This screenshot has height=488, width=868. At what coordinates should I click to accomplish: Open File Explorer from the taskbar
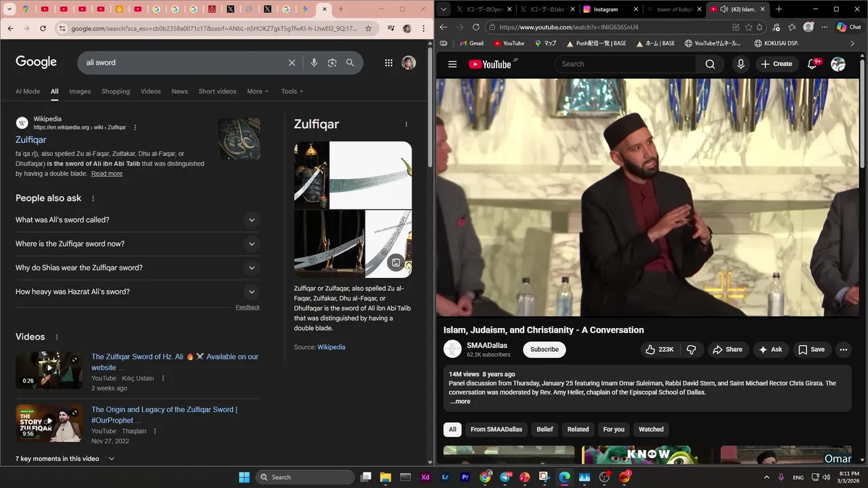pyautogui.click(x=385, y=477)
